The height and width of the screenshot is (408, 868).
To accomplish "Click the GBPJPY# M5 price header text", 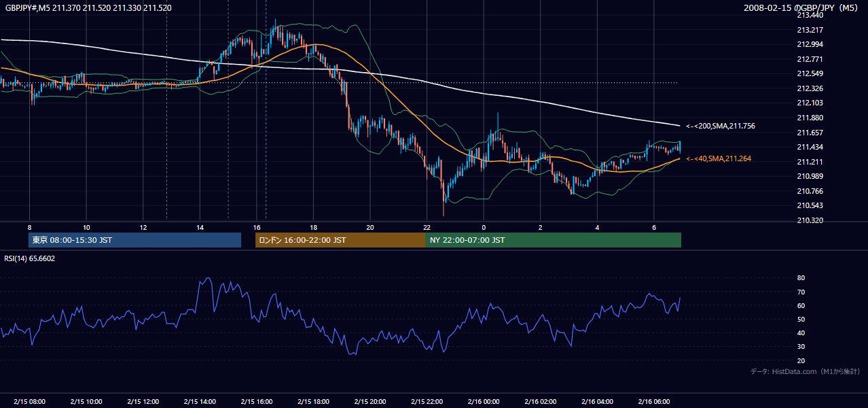I will tap(88, 7).
